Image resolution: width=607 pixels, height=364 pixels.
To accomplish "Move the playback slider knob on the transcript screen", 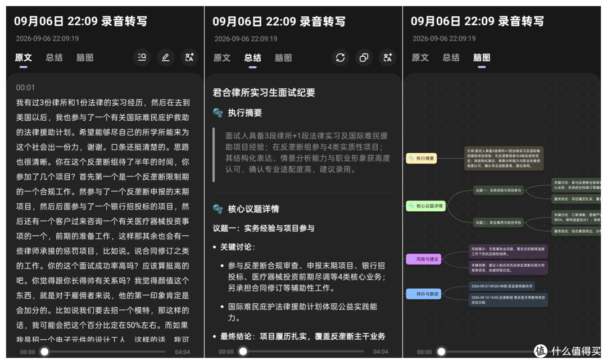I will [x=45, y=352].
